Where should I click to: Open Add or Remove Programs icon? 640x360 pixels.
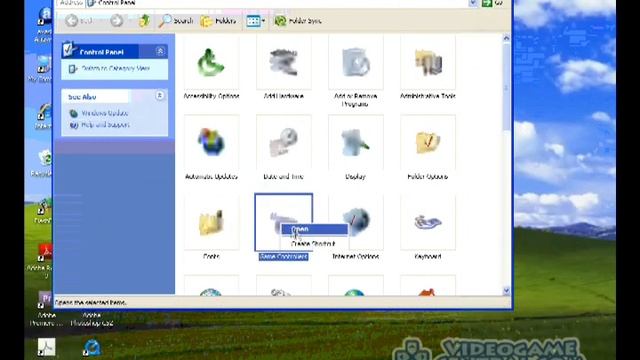click(356, 62)
